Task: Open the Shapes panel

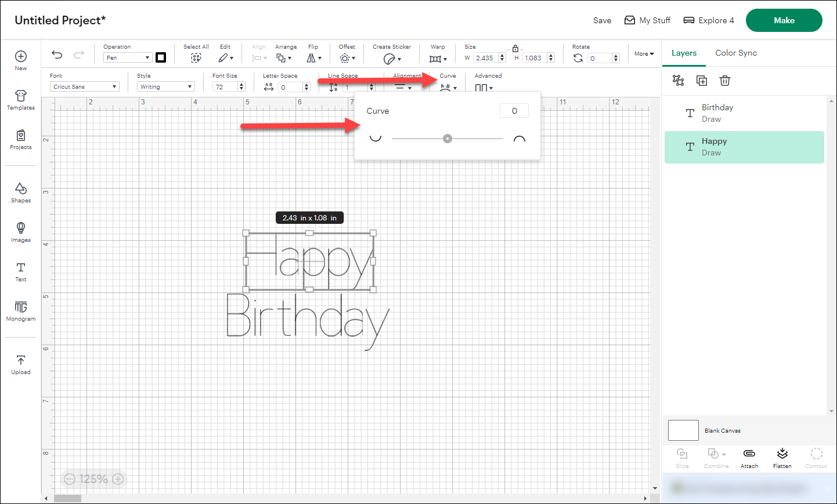Action: click(20, 193)
